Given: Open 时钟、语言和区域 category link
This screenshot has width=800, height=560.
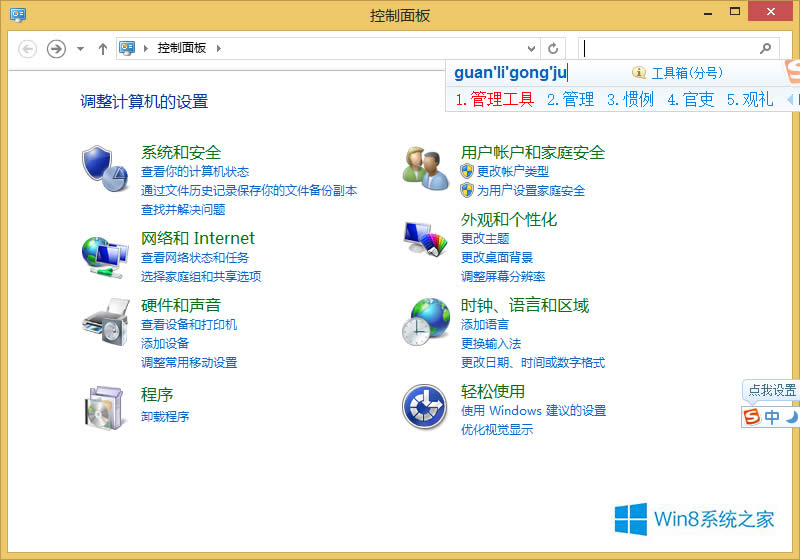Looking at the screenshot, I should [525, 305].
